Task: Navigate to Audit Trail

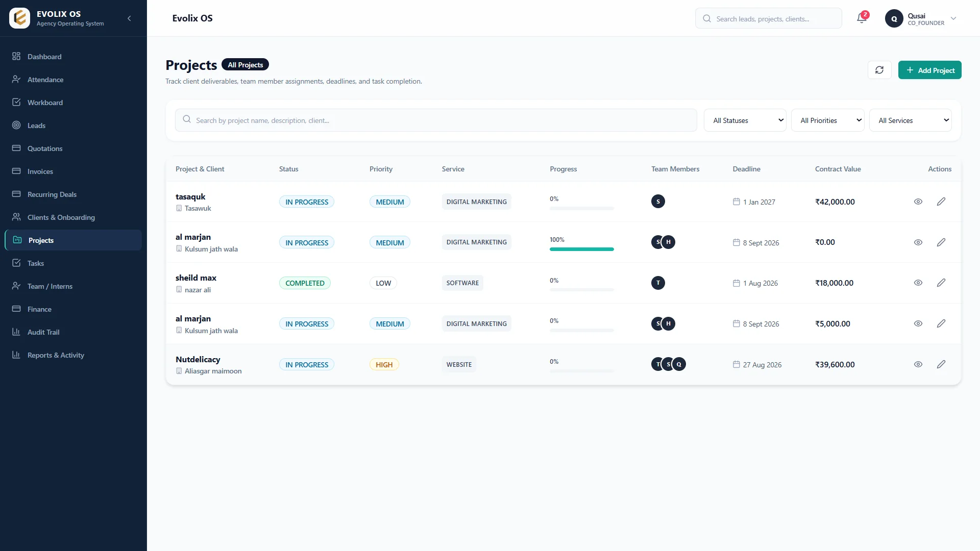Action: (x=73, y=332)
